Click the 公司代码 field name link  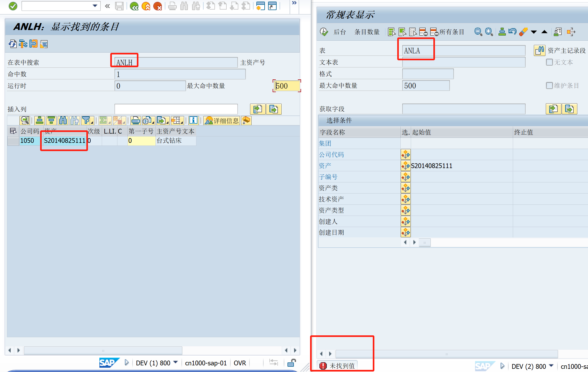pyautogui.click(x=331, y=155)
